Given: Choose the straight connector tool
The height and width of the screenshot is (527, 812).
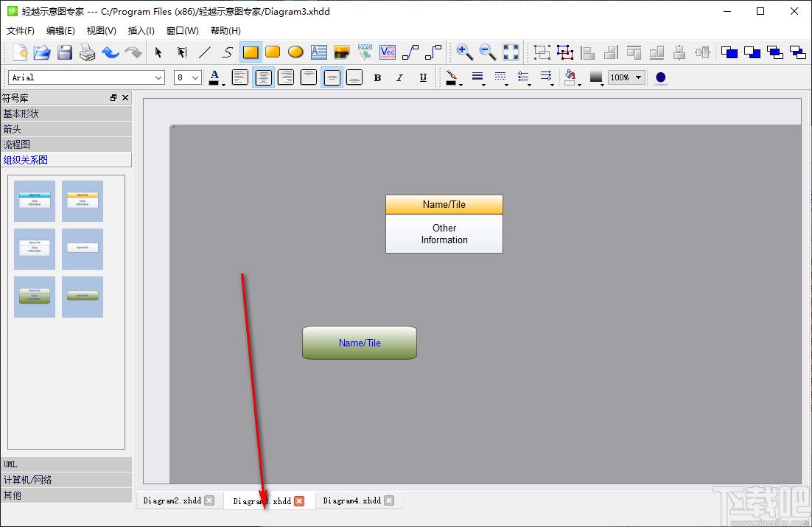Looking at the screenshot, I should tap(410, 52).
